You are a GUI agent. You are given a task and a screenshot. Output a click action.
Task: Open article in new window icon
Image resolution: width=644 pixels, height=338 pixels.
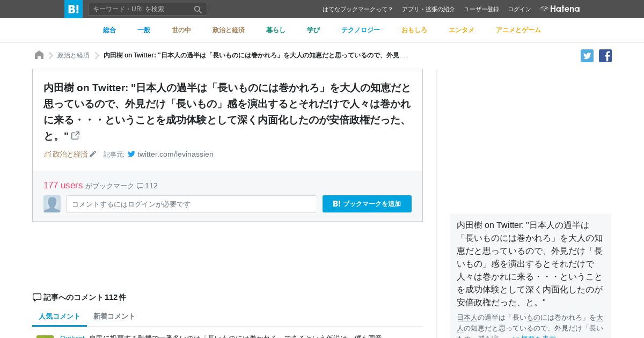click(x=76, y=136)
